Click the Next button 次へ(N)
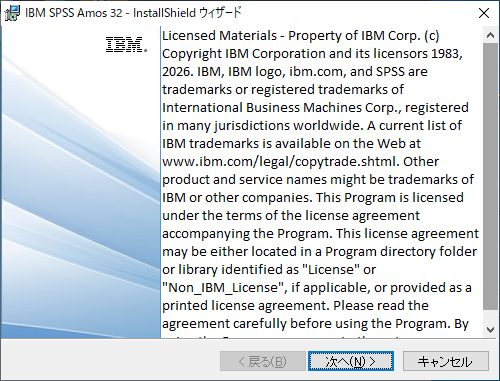The width and height of the screenshot is (500, 381). click(x=351, y=361)
